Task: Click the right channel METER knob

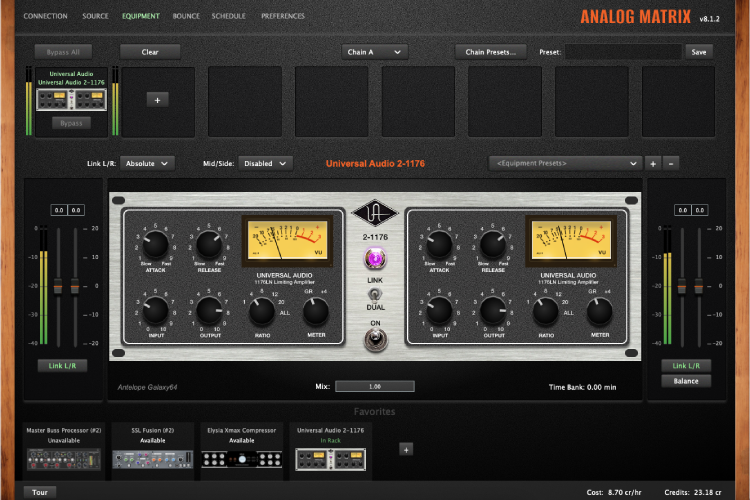Action: [599, 311]
